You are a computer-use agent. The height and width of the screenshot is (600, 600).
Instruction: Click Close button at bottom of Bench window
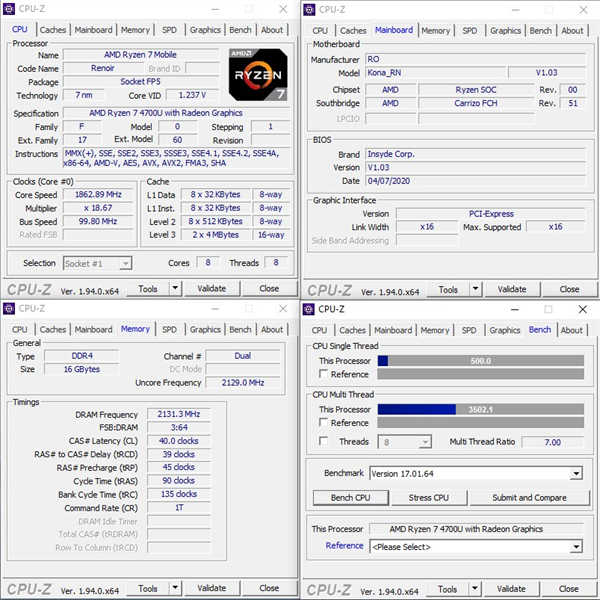point(569,589)
